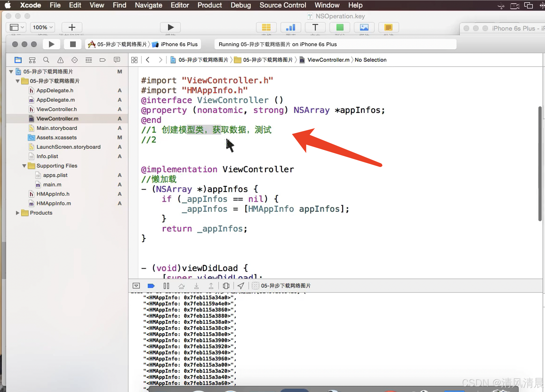The image size is (545, 392).
Task: Select HMAppInfo.m in the file navigator
Action: (x=54, y=203)
